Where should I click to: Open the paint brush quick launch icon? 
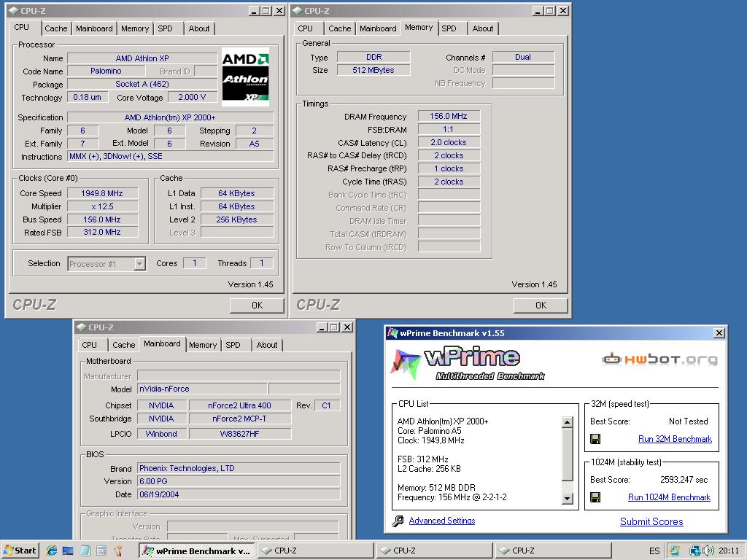[x=117, y=551]
